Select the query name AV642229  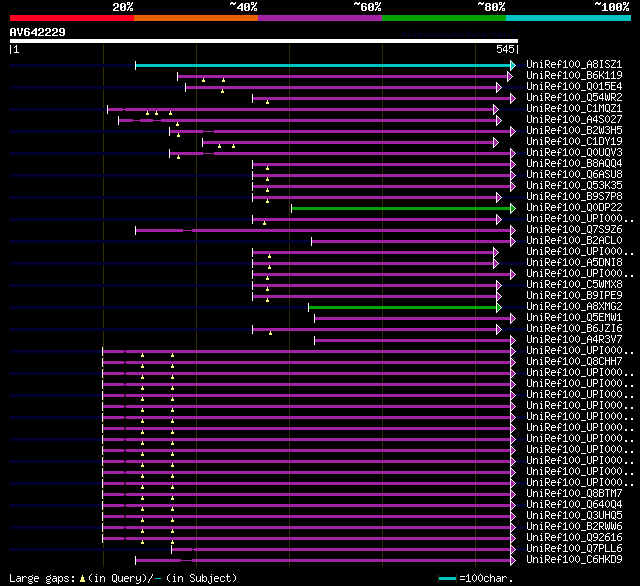click(x=38, y=32)
